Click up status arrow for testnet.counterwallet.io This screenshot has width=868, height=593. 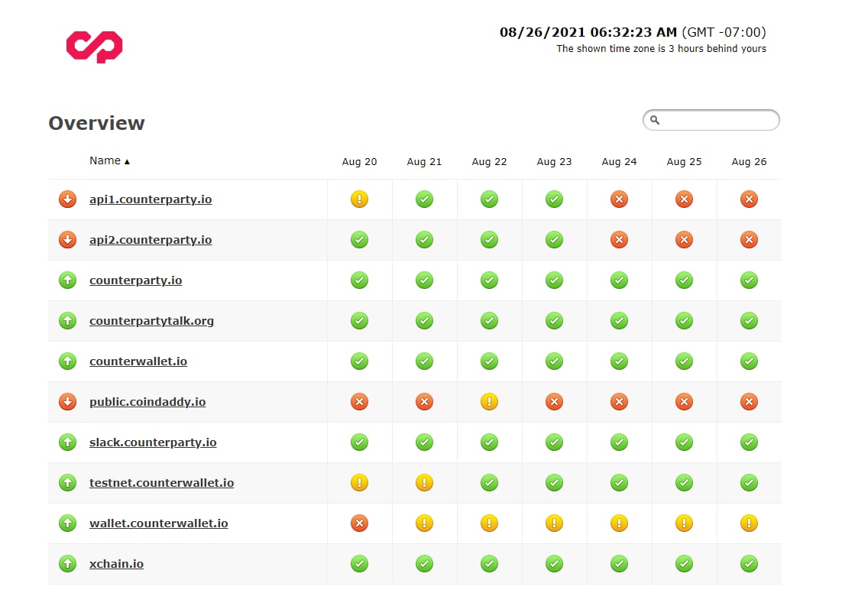pyautogui.click(x=67, y=482)
